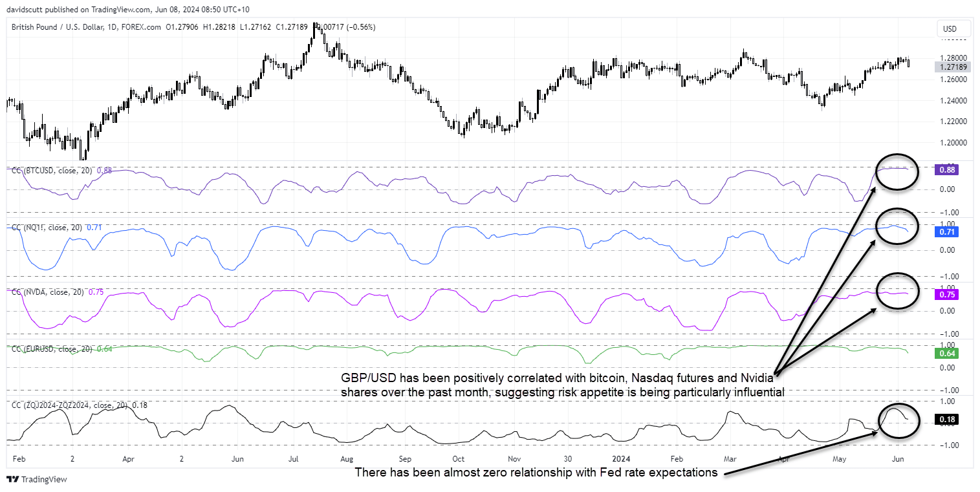Click the Nov label on time axis
Viewport: 980px width, 492px height.
point(514,459)
